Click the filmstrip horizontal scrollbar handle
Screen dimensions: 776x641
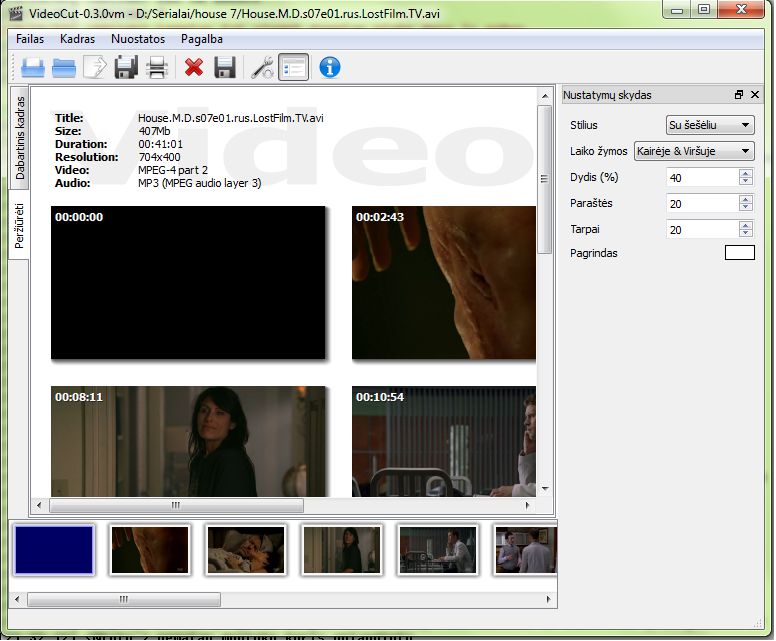(x=124, y=599)
